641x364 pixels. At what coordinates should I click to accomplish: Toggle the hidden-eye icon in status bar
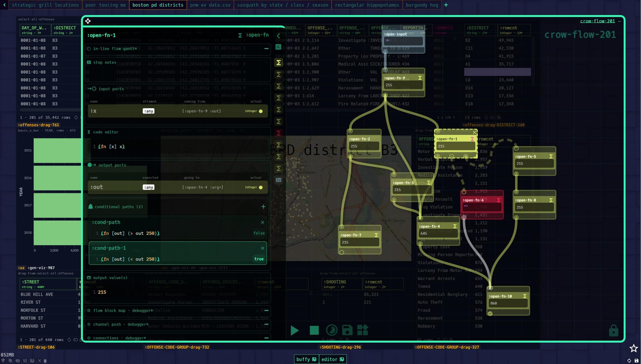(x=18, y=361)
